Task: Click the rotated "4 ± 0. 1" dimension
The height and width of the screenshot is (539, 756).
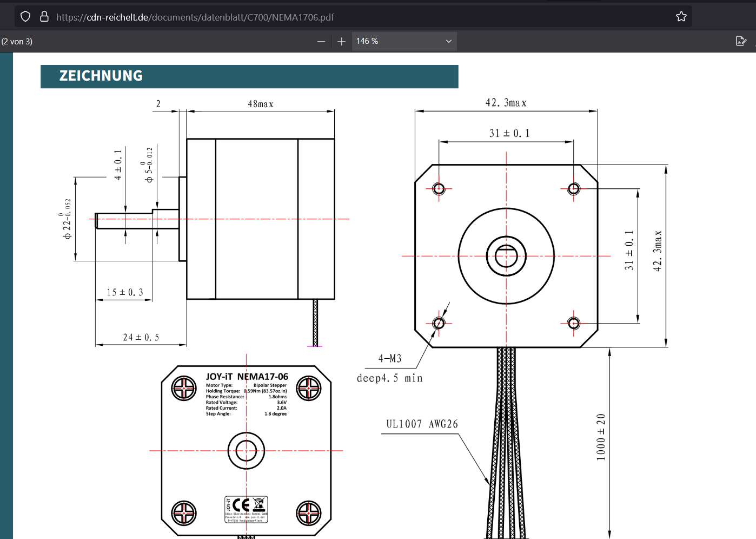Action: tap(118, 165)
